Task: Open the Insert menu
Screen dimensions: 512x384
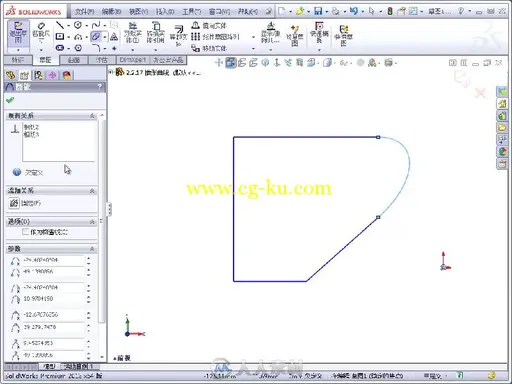Action: [x=165, y=12]
